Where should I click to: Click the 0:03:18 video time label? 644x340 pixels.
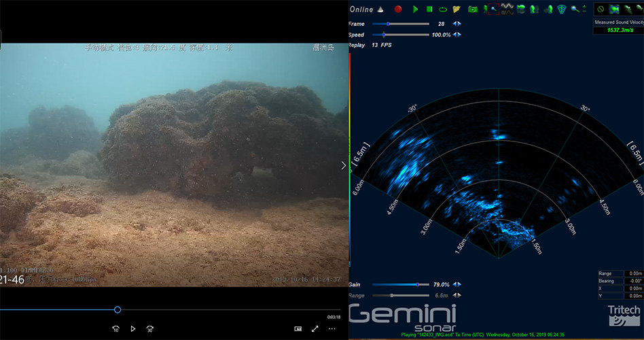pos(334,317)
